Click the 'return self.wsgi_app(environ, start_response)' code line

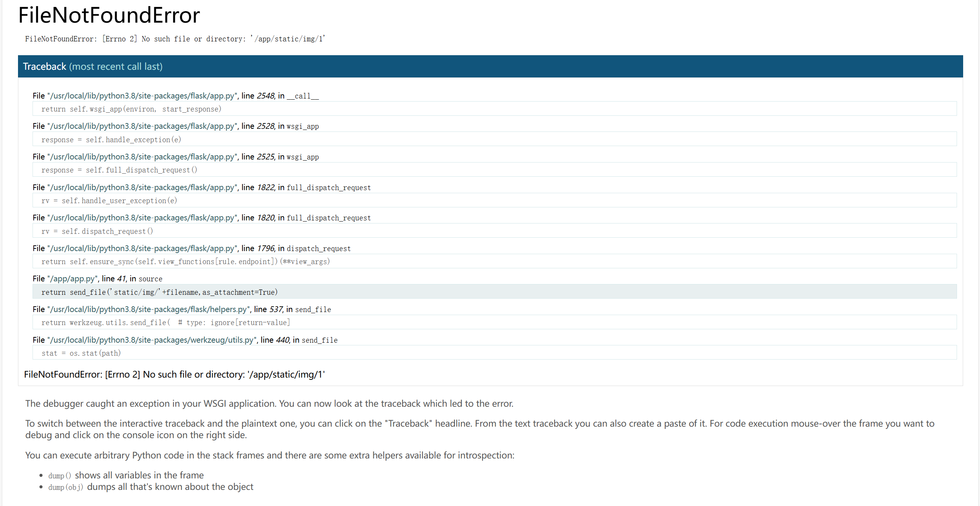(x=131, y=109)
